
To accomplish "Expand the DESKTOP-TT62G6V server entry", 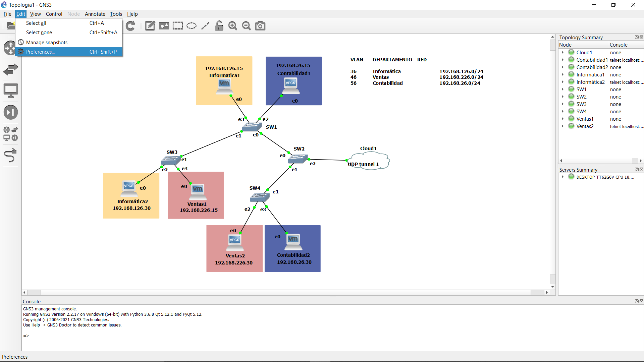I will [x=562, y=177].
